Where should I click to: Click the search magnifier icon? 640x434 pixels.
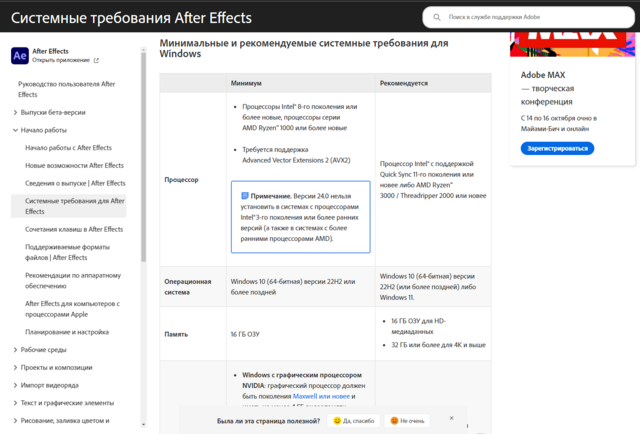pos(439,17)
